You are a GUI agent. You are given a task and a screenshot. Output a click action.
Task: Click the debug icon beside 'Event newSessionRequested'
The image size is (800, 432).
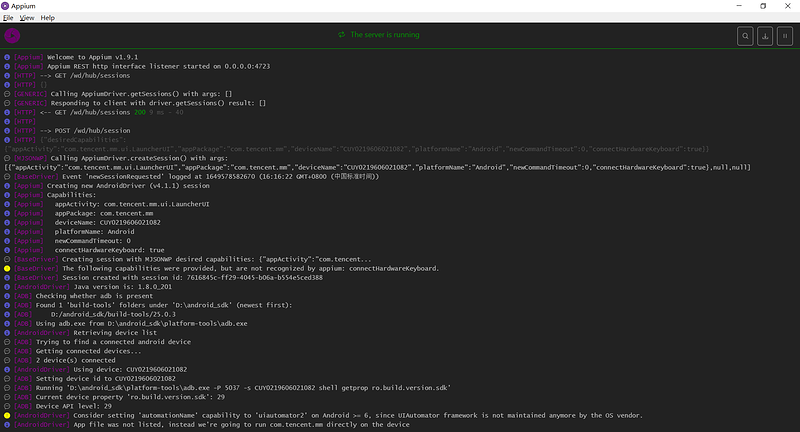click(7, 176)
